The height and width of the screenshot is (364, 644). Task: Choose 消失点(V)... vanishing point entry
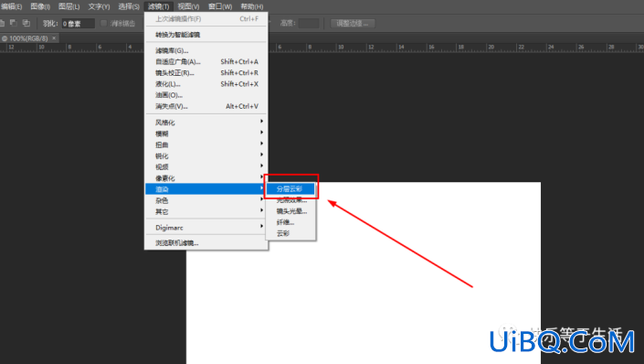(x=206, y=106)
